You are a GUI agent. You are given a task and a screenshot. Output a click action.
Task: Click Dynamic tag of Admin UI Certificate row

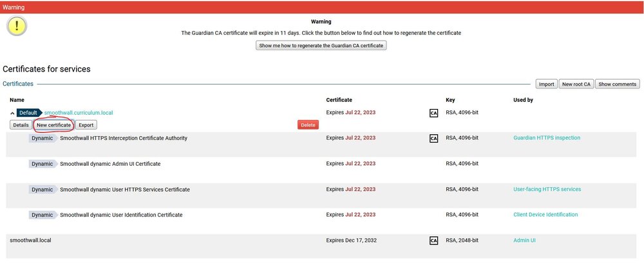pos(43,164)
